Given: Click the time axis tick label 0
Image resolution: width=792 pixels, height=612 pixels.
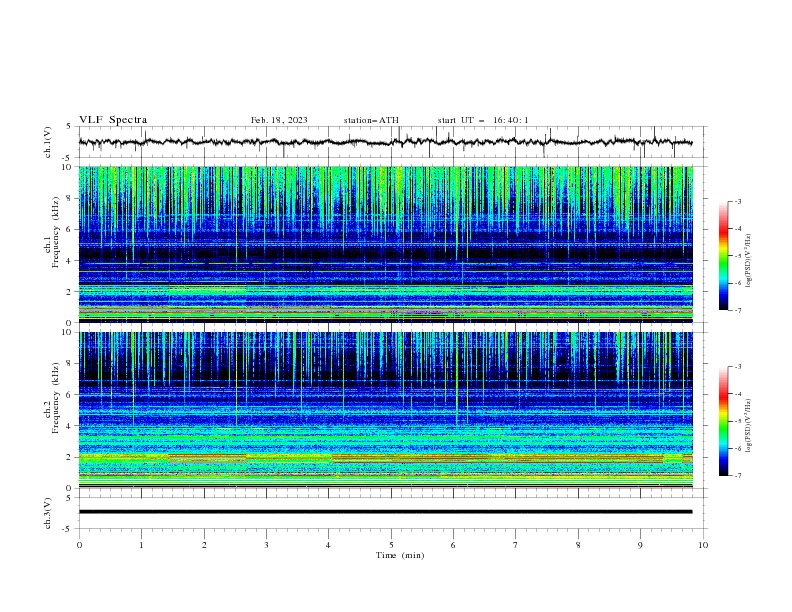Looking at the screenshot, I should click(79, 545).
